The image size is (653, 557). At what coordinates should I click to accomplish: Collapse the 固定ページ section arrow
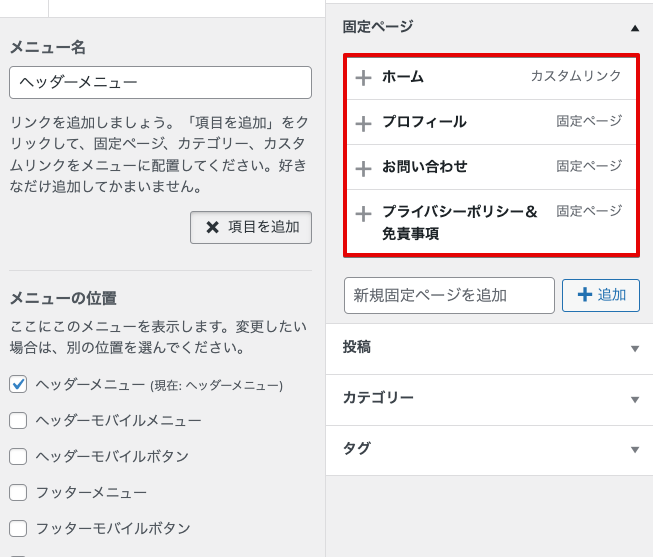pyautogui.click(x=634, y=28)
